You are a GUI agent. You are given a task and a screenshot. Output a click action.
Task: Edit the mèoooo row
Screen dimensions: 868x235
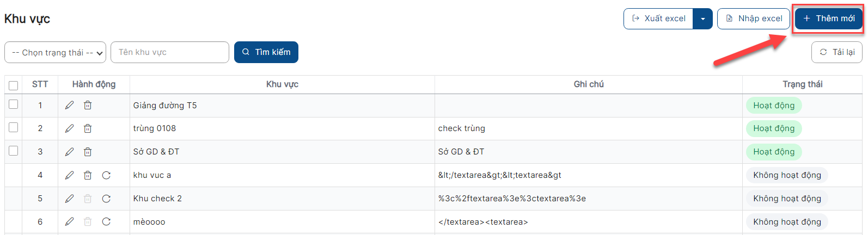click(69, 222)
